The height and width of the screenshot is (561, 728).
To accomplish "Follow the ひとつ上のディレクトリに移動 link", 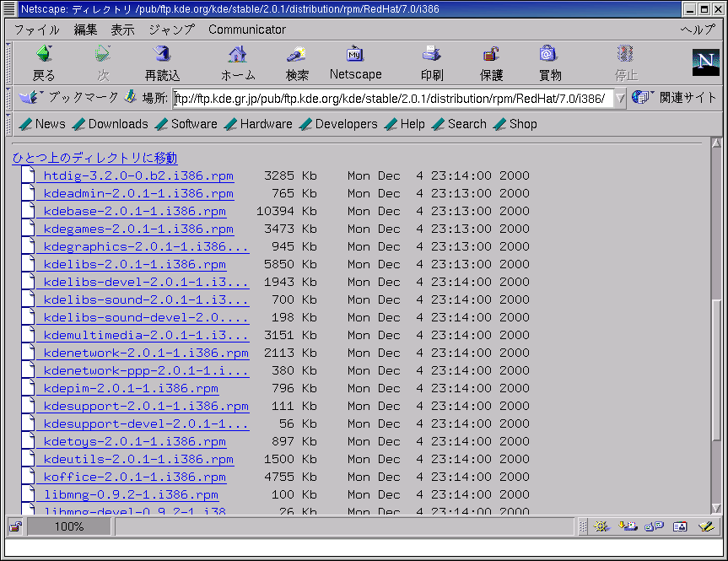I will [x=94, y=158].
